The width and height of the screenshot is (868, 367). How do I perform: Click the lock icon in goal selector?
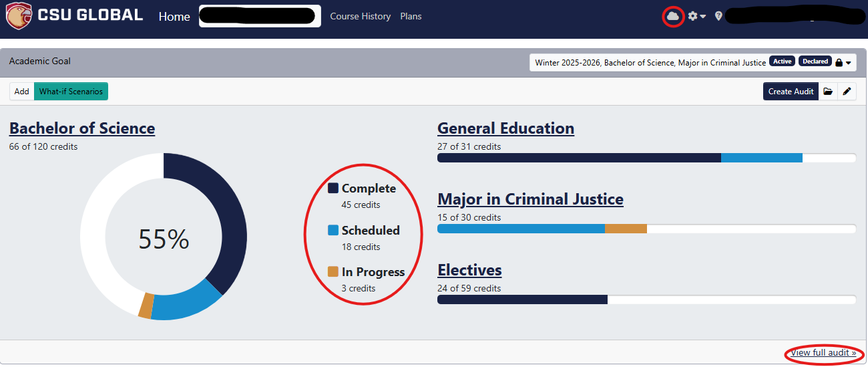coord(839,62)
